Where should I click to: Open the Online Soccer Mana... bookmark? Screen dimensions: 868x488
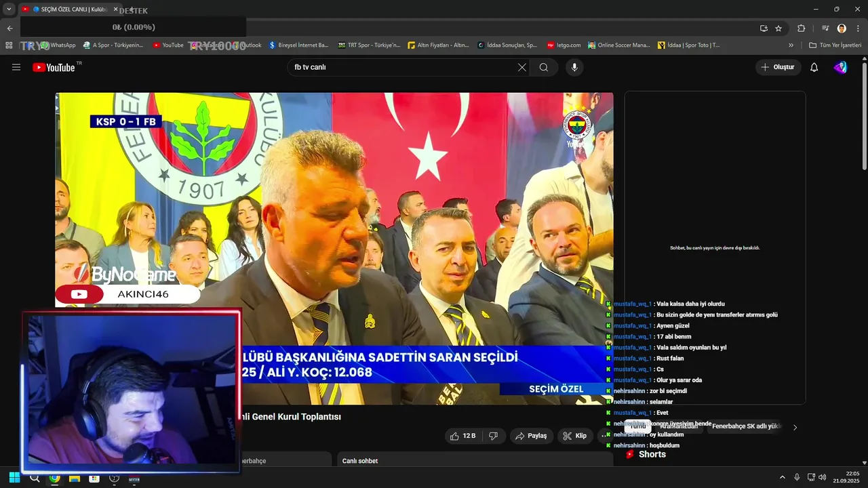[x=619, y=45]
